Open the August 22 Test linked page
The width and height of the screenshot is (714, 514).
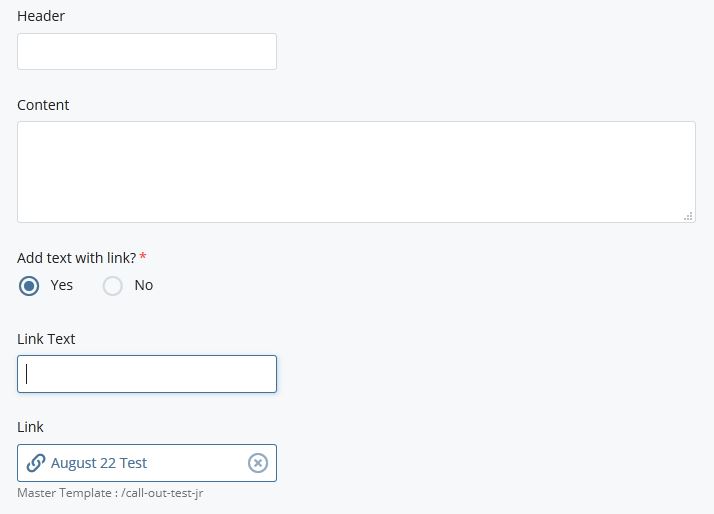99,463
